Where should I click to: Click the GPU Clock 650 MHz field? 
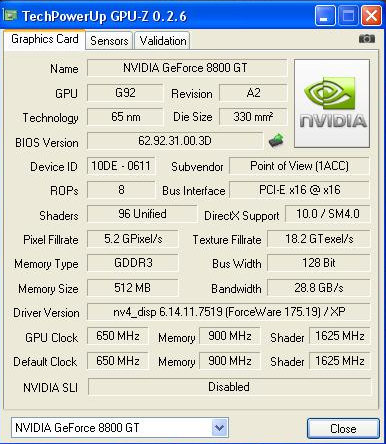point(118,336)
